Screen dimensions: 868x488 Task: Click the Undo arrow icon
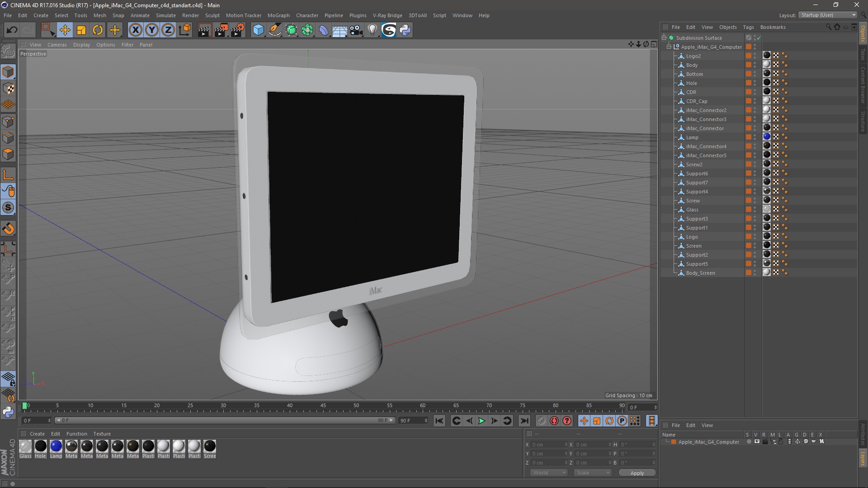[12, 30]
